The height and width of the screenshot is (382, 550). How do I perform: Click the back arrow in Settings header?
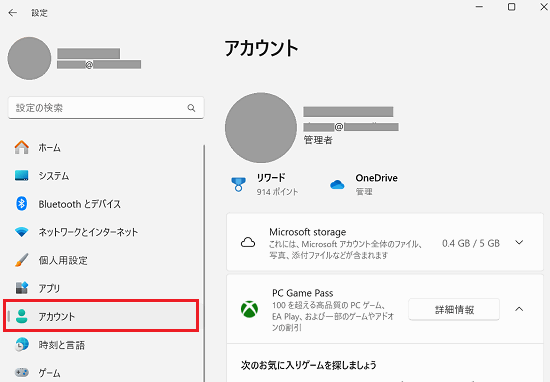[x=13, y=13]
